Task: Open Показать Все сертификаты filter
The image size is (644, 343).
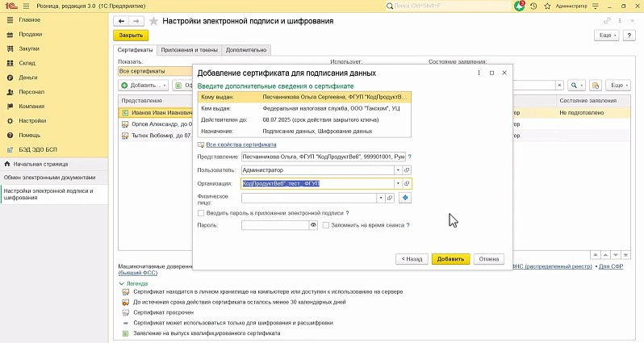Action: coord(155,71)
